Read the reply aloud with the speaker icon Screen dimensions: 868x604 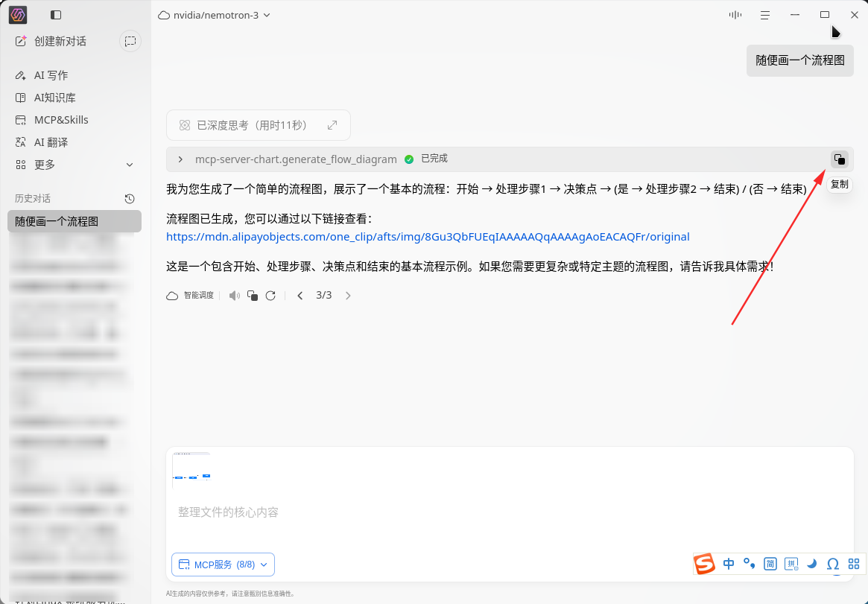(x=235, y=296)
